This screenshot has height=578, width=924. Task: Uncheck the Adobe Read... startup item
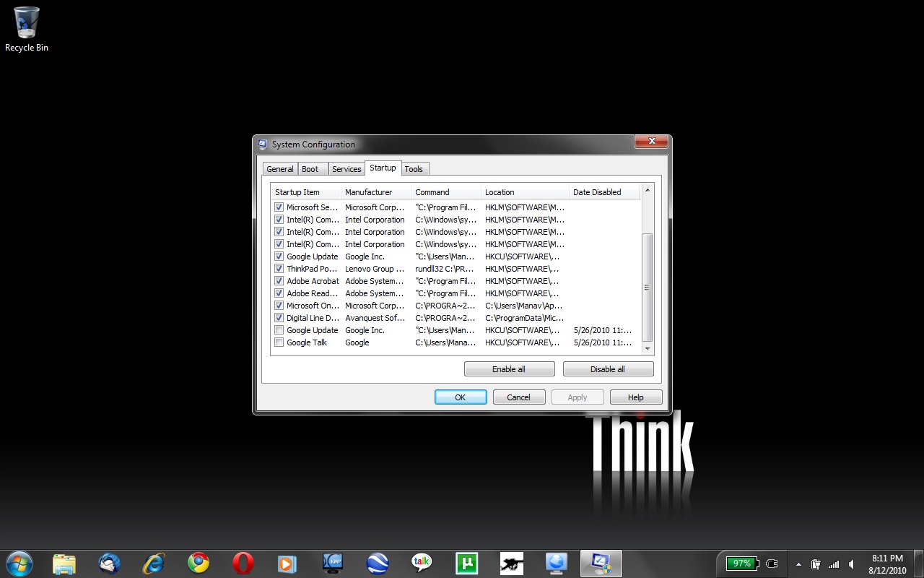(279, 293)
